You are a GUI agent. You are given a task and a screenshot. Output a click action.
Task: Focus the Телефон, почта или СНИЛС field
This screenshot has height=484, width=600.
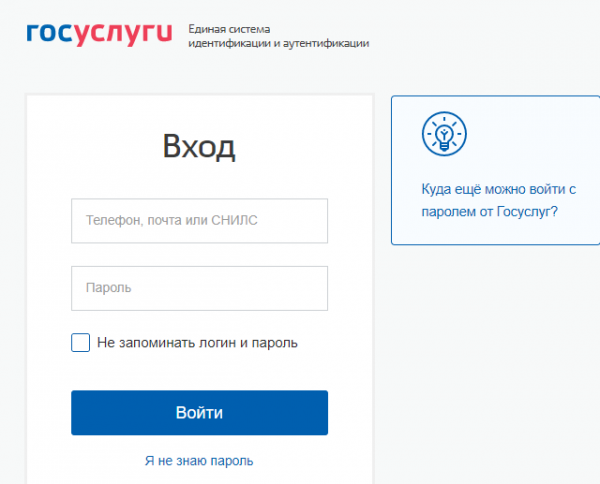pyautogui.click(x=199, y=221)
